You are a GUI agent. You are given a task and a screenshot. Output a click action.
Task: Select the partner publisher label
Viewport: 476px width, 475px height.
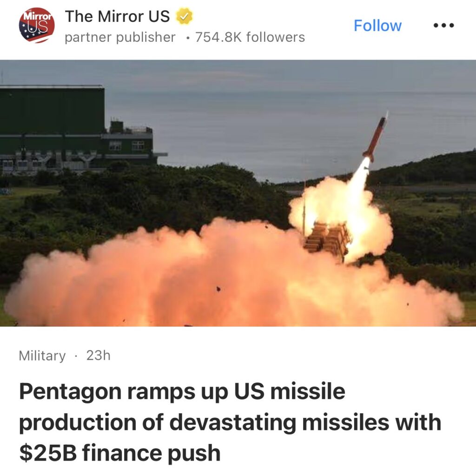pos(120,37)
